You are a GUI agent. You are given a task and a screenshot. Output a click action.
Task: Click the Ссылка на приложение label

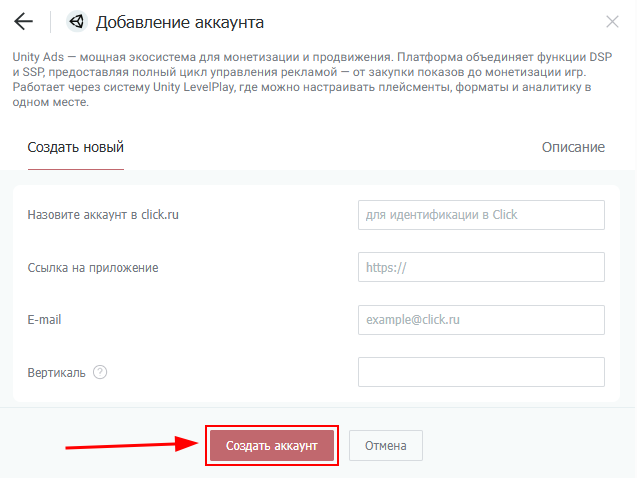[93, 267]
